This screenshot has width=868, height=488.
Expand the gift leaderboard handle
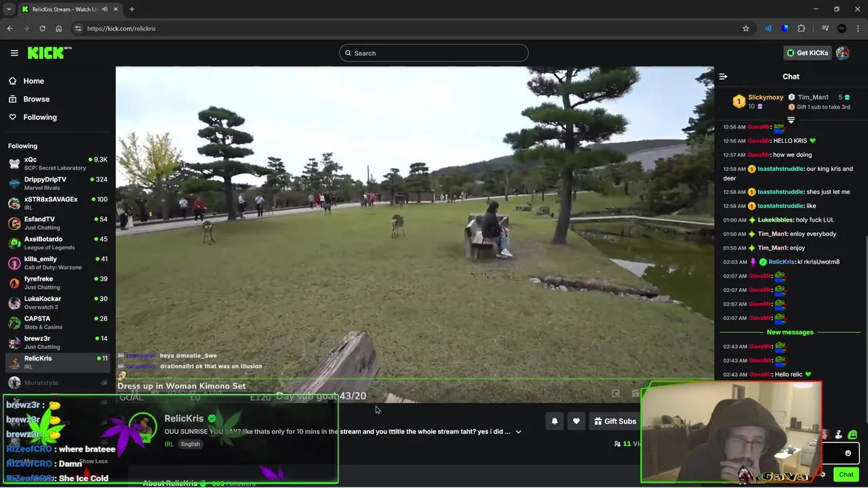coord(791,120)
